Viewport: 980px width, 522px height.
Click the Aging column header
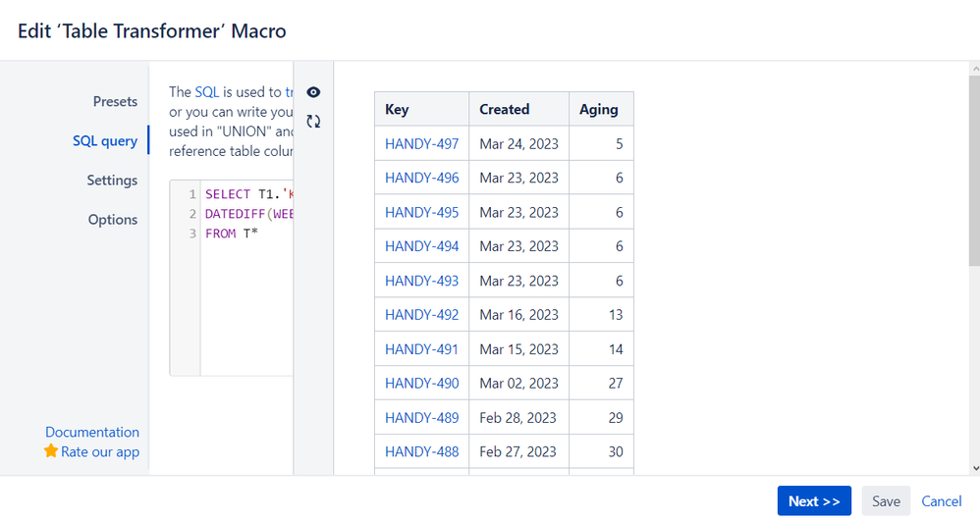click(x=599, y=109)
